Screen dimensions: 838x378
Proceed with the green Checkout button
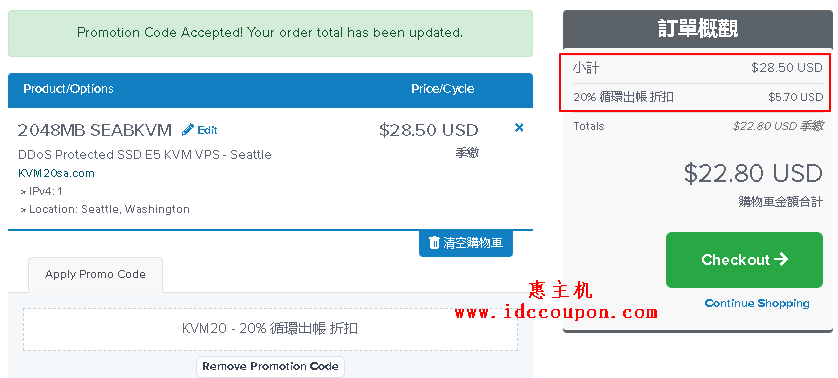pos(744,260)
